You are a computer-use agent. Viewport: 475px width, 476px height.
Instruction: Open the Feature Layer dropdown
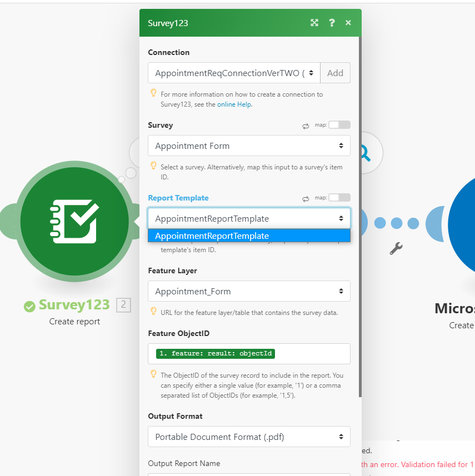249,291
